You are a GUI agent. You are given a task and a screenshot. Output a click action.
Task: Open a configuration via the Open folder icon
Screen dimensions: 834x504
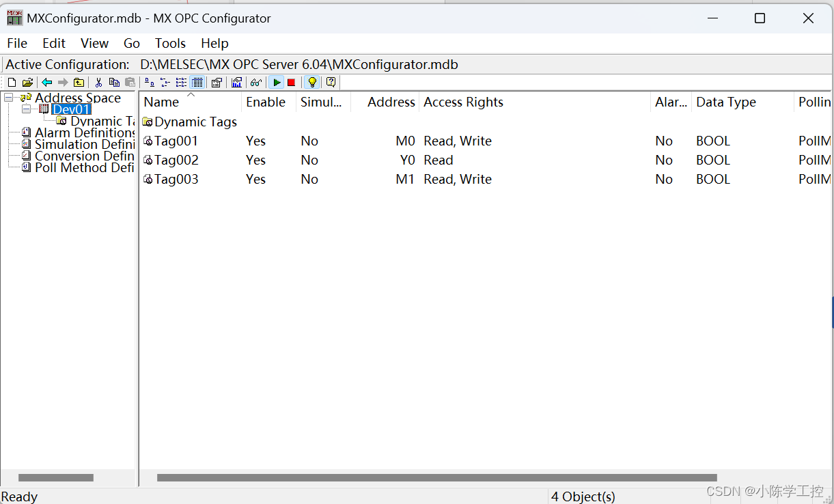[x=27, y=83]
